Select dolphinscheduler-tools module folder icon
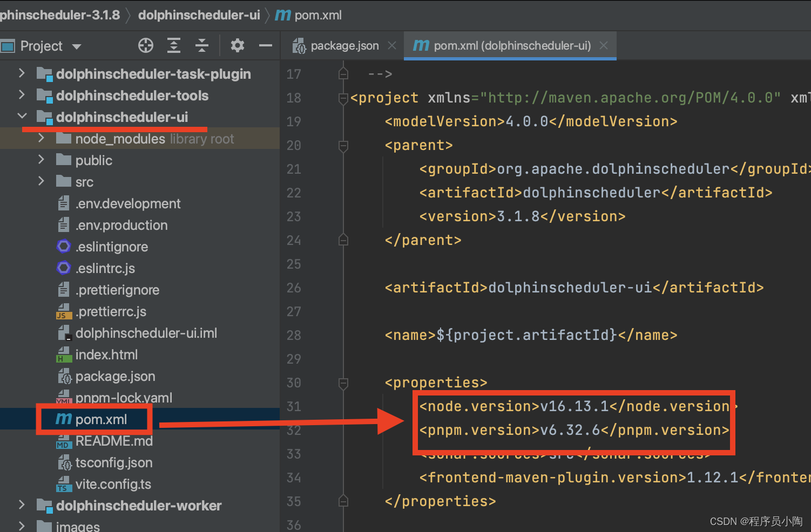The image size is (811, 532). [x=44, y=96]
